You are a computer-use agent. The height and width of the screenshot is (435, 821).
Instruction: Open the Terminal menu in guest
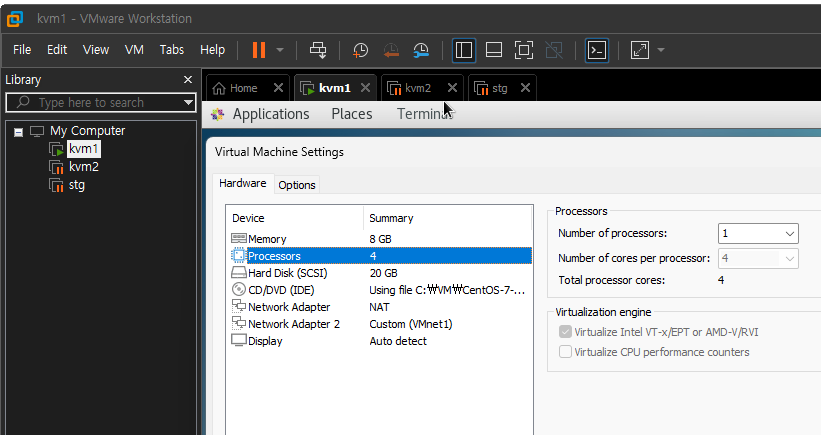point(425,114)
